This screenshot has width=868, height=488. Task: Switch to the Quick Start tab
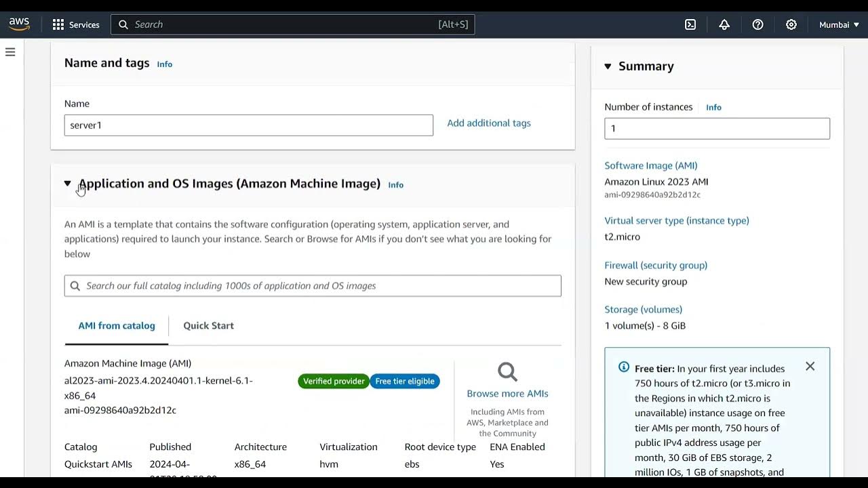[x=208, y=325]
